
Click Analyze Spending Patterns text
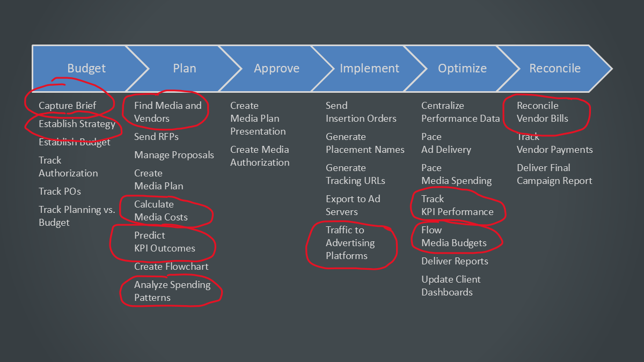click(172, 291)
